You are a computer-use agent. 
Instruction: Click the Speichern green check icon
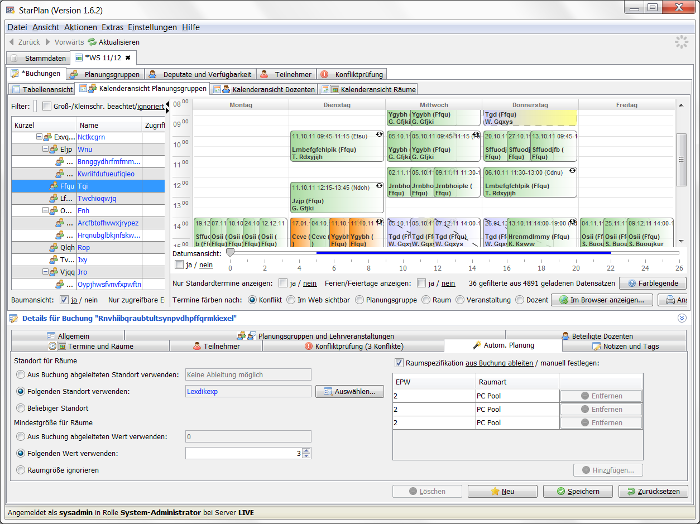(561, 491)
